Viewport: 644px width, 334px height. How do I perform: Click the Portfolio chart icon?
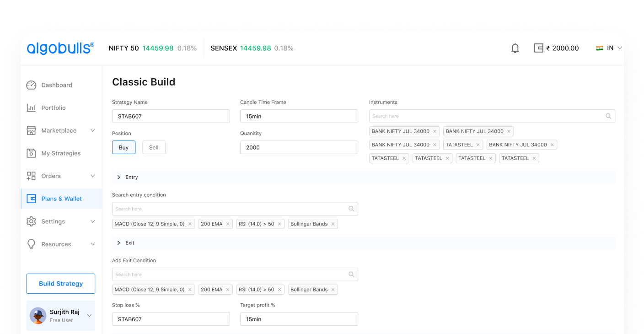pos(31,108)
